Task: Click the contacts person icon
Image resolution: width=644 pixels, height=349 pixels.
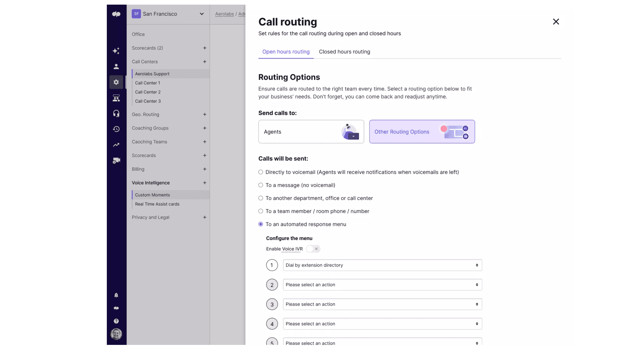Action: tap(116, 67)
